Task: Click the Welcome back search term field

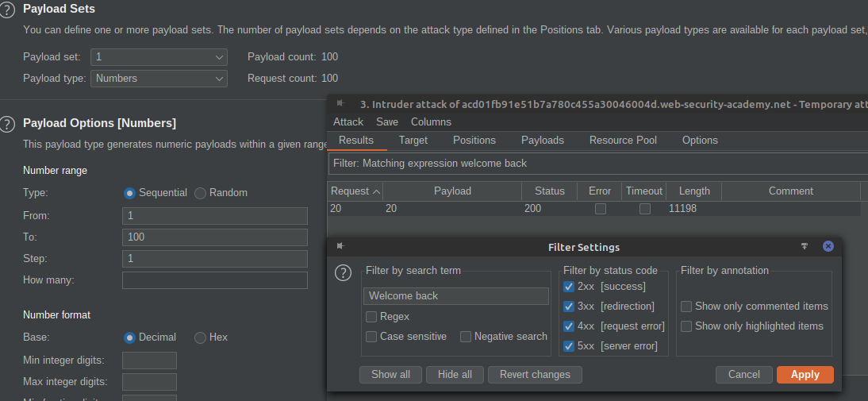Action: point(456,296)
